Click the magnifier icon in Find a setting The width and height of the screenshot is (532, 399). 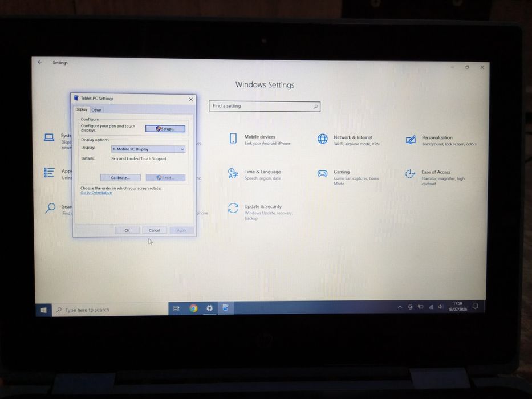(x=315, y=107)
